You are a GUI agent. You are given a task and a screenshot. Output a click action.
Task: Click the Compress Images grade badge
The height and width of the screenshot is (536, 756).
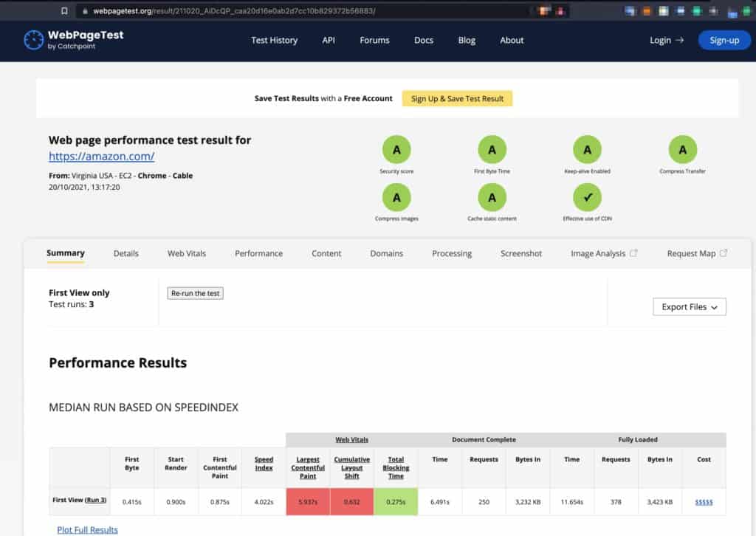point(396,198)
